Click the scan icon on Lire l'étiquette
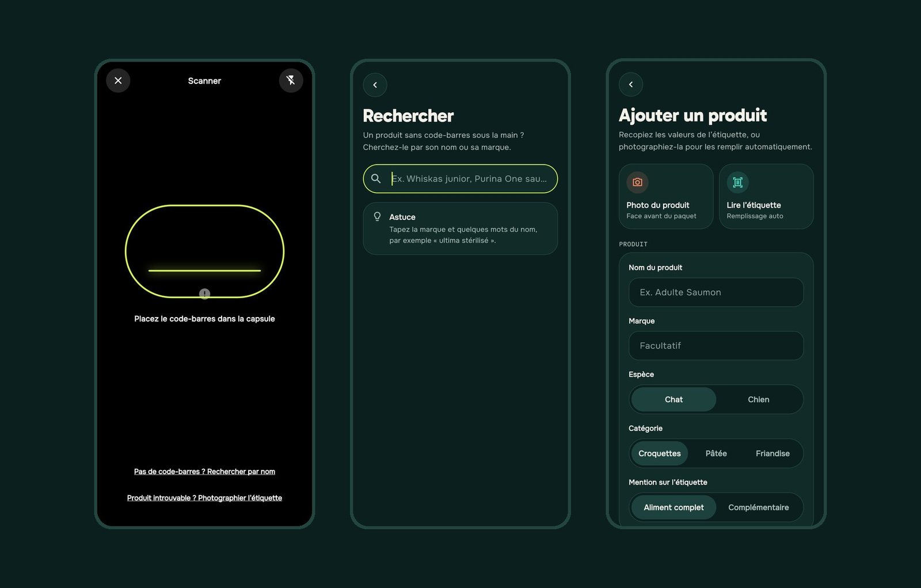The width and height of the screenshot is (921, 588). (x=737, y=182)
